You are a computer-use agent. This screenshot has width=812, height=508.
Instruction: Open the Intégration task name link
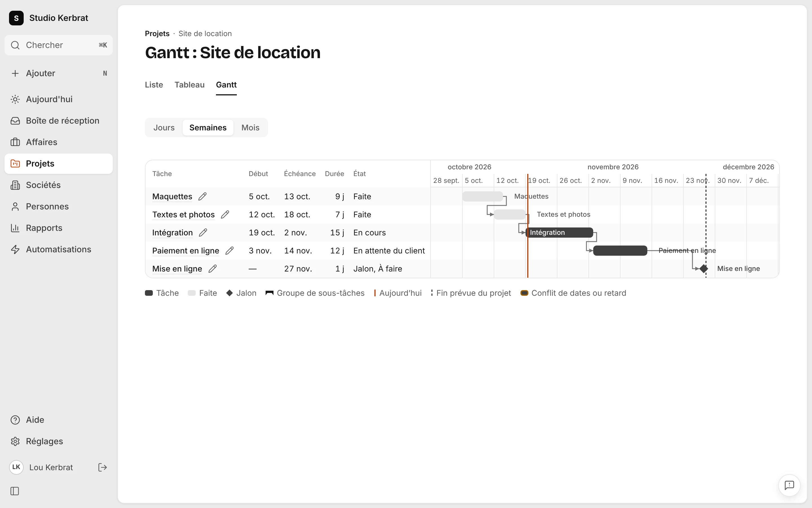coord(173,233)
